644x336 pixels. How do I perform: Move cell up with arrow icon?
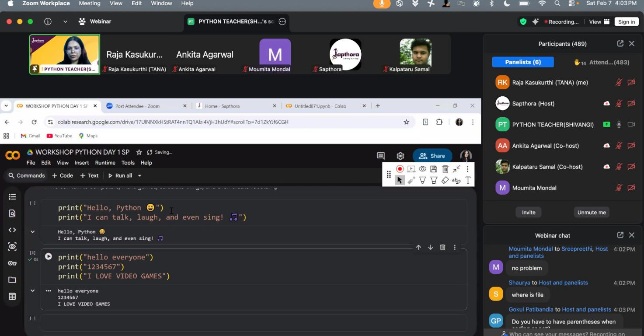tap(418, 247)
